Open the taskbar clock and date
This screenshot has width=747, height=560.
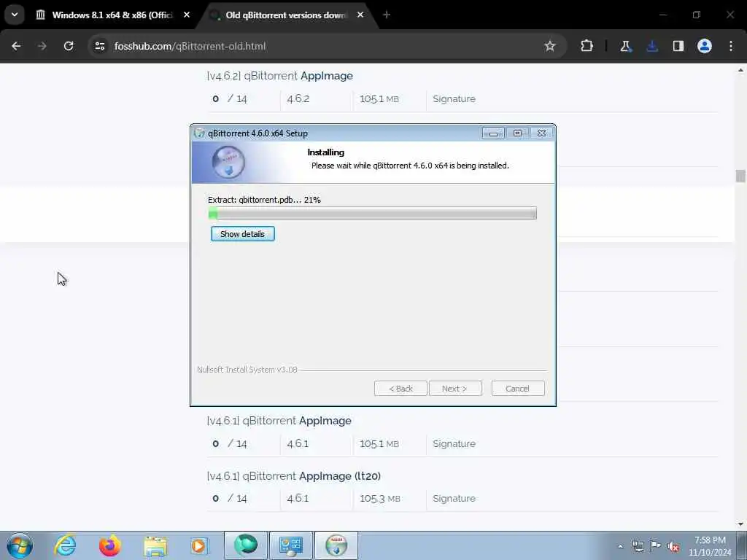tap(711, 546)
